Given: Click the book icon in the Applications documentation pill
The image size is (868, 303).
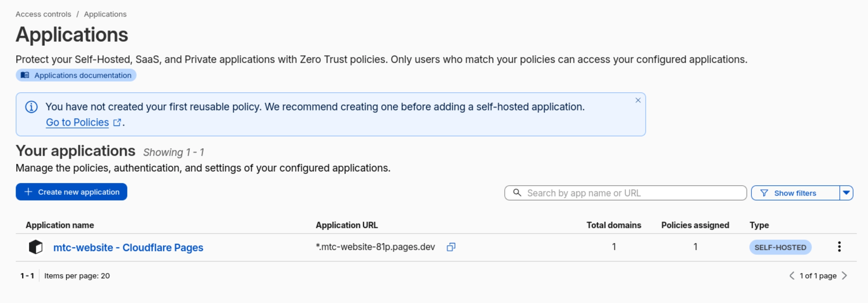Looking at the screenshot, I should click(x=25, y=75).
